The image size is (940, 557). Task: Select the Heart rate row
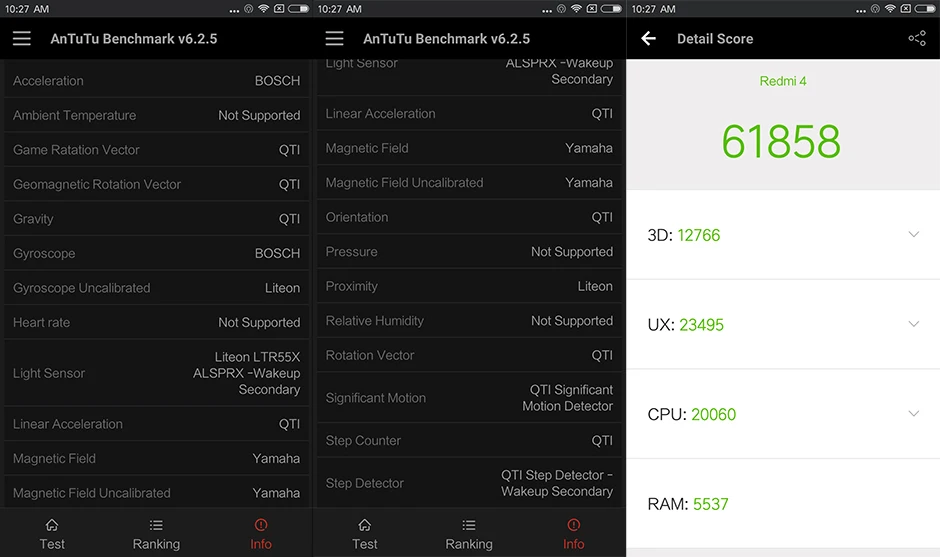pos(156,322)
